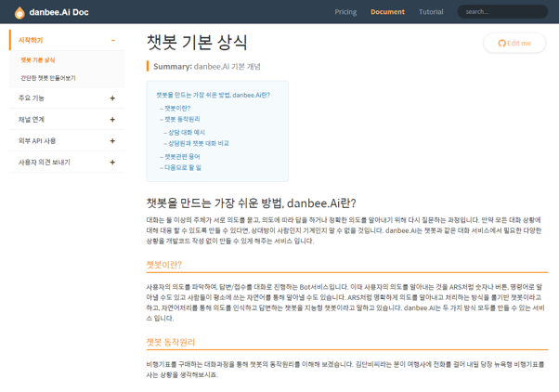
Task: Click the Edit me button
Action: coord(514,43)
